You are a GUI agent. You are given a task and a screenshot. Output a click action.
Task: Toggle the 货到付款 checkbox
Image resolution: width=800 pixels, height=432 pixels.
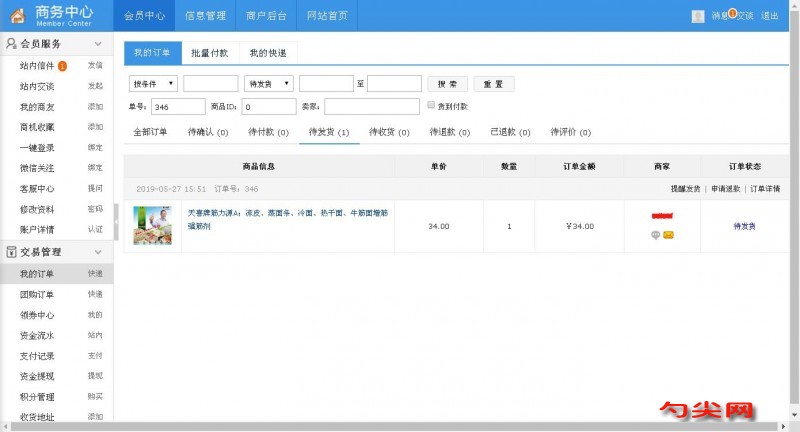coord(431,105)
